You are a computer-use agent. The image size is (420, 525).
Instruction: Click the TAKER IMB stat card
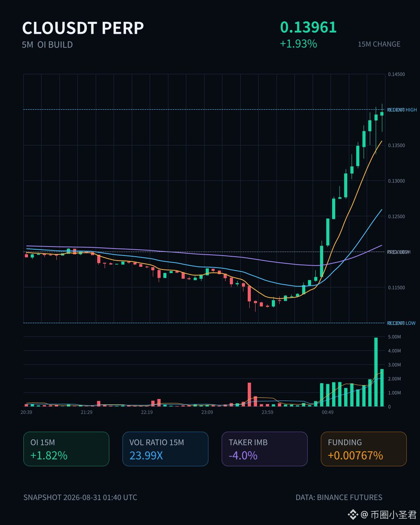pos(264,449)
